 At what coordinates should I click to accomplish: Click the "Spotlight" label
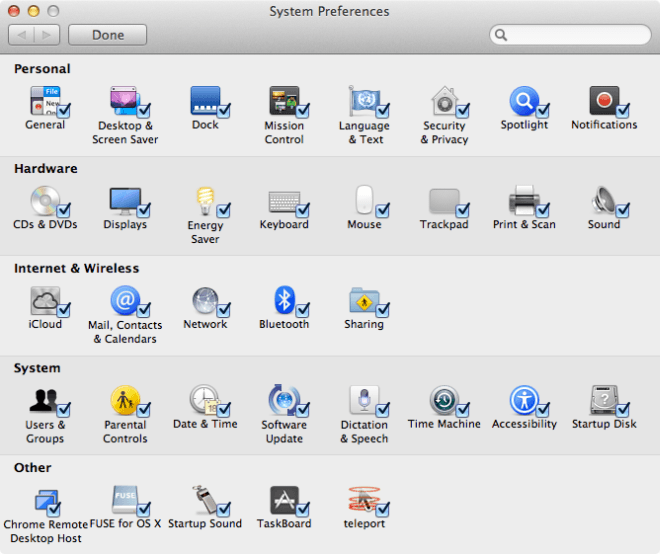coord(524,125)
